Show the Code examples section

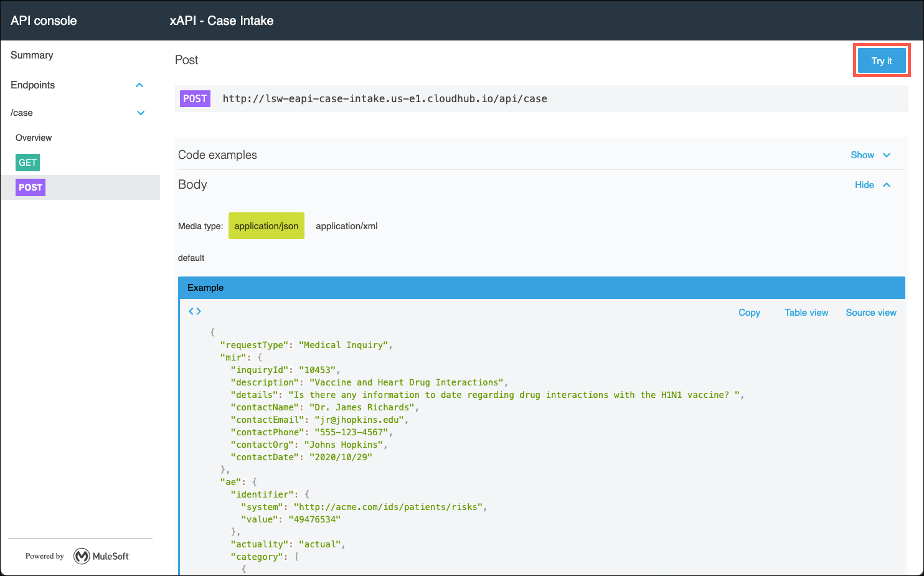[870, 155]
